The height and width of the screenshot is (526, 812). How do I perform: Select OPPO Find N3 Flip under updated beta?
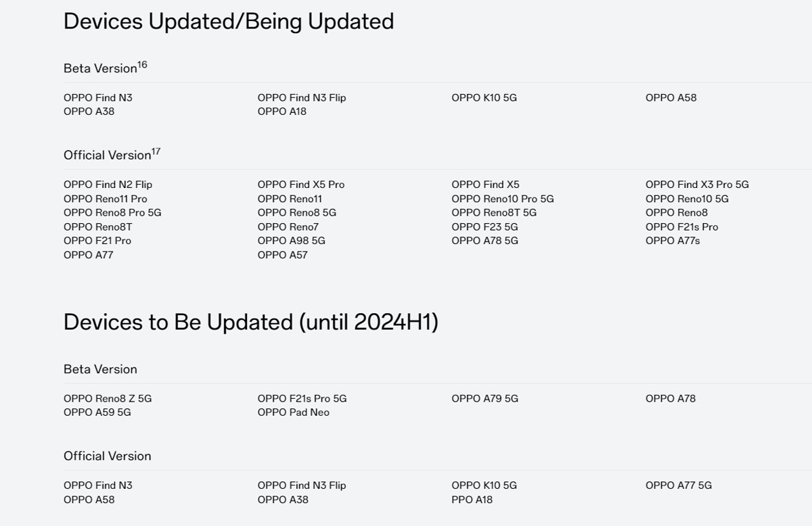(302, 97)
